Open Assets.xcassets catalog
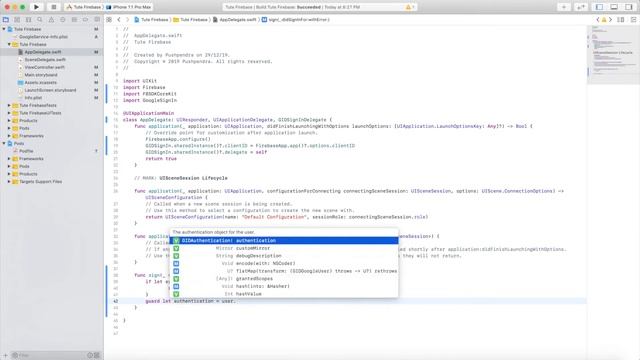Viewport: 640px width, 360px height. (x=40, y=83)
